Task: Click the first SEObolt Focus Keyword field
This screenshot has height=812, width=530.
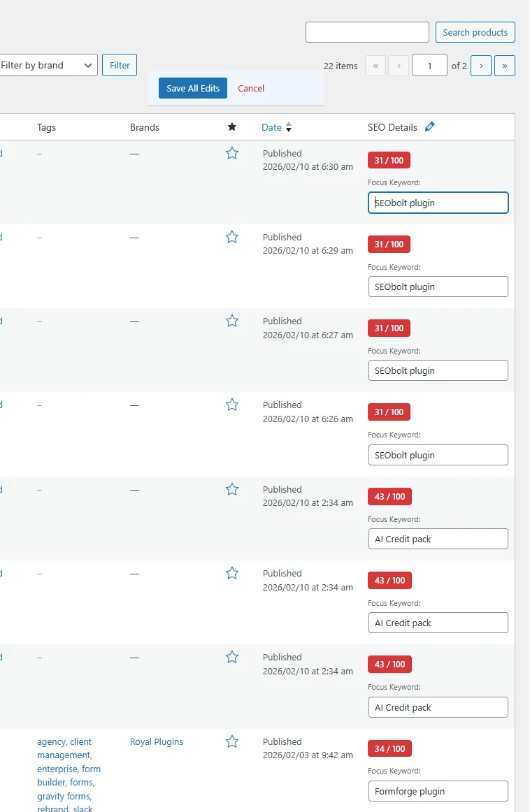Action: 438,203
